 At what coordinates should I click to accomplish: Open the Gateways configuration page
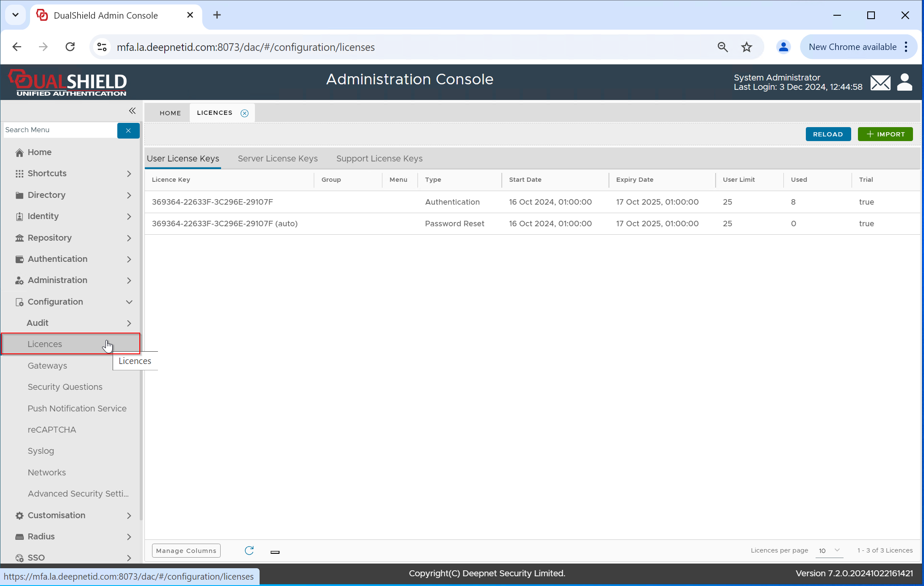coord(47,366)
